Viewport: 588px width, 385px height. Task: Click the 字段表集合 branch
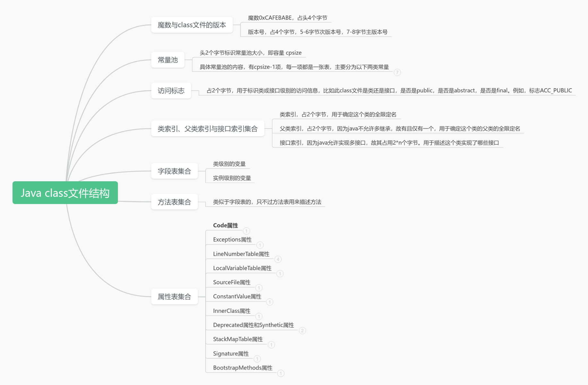click(x=174, y=171)
